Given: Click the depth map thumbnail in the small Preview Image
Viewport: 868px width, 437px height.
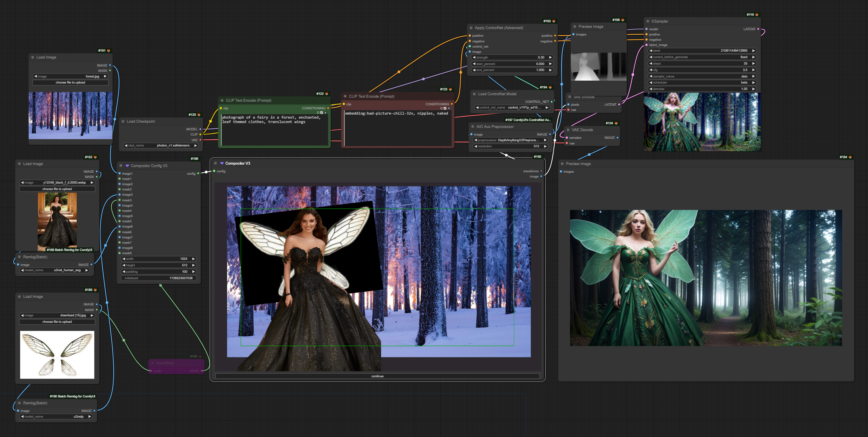Looking at the screenshot, I should click(599, 67).
